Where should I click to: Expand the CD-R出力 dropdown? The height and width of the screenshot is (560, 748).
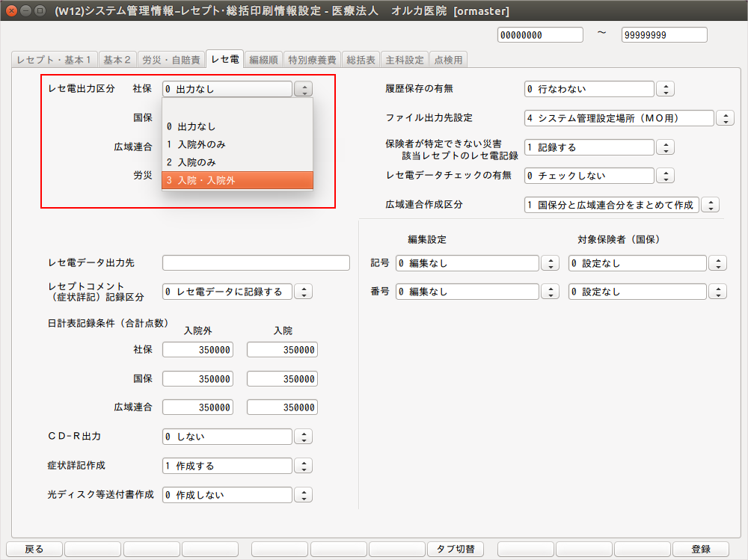click(x=304, y=437)
